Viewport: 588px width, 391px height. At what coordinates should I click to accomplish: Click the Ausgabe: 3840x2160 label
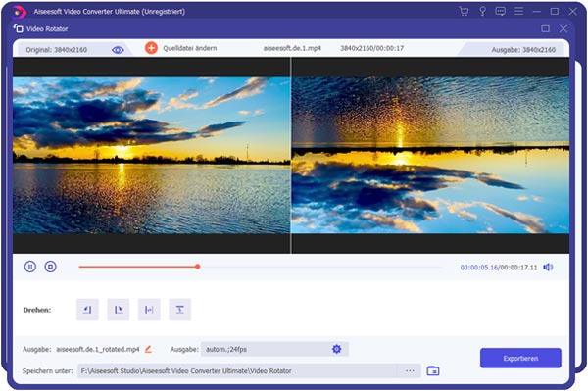click(x=523, y=49)
